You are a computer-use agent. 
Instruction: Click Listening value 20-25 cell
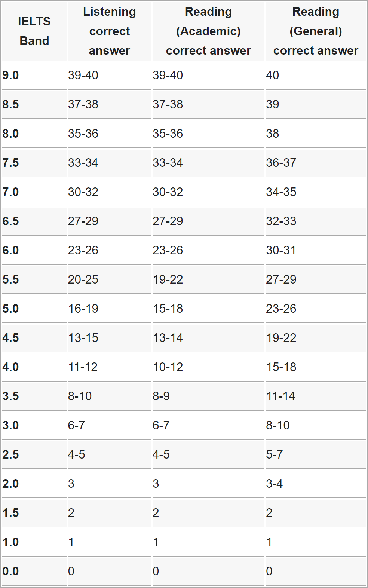(x=83, y=279)
